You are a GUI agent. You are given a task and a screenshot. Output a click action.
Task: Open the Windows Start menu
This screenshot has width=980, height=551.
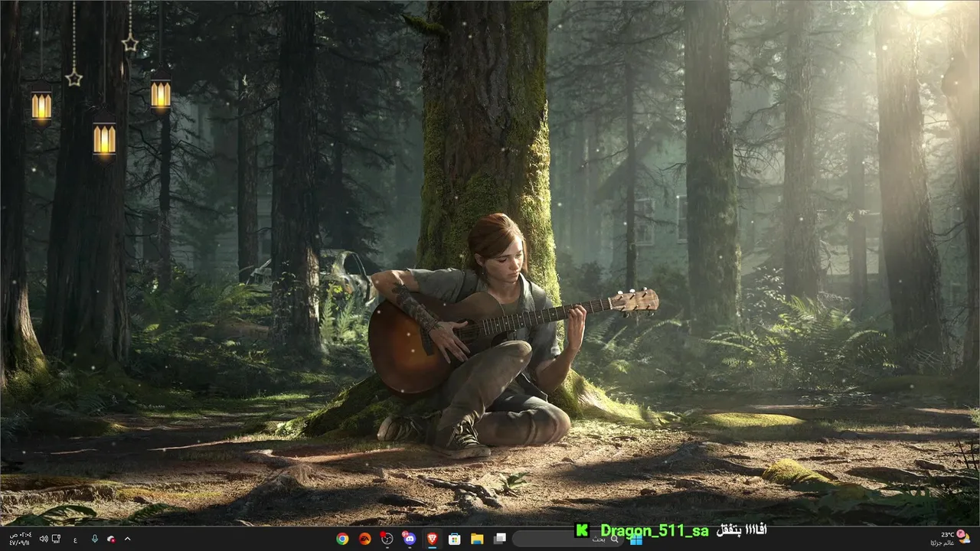pos(635,539)
